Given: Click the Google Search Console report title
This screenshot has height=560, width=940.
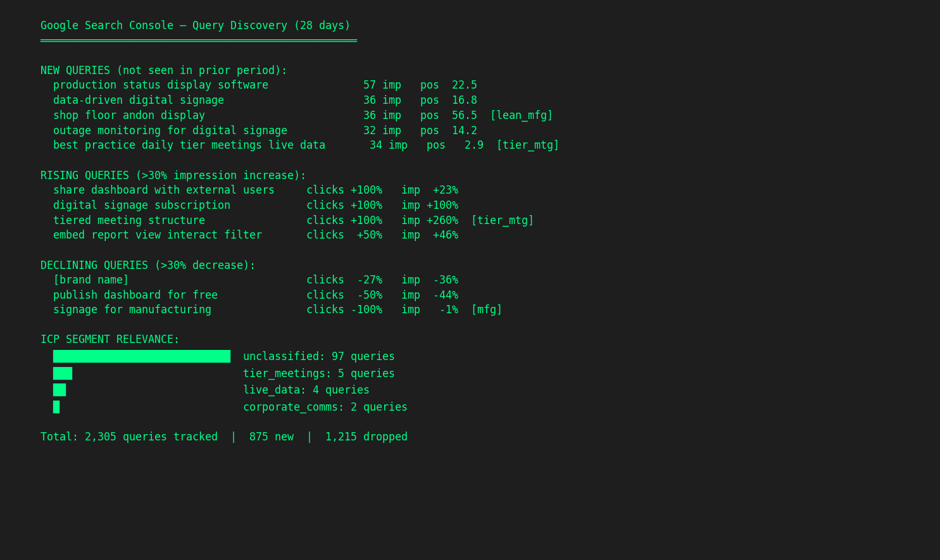Looking at the screenshot, I should [195, 26].
